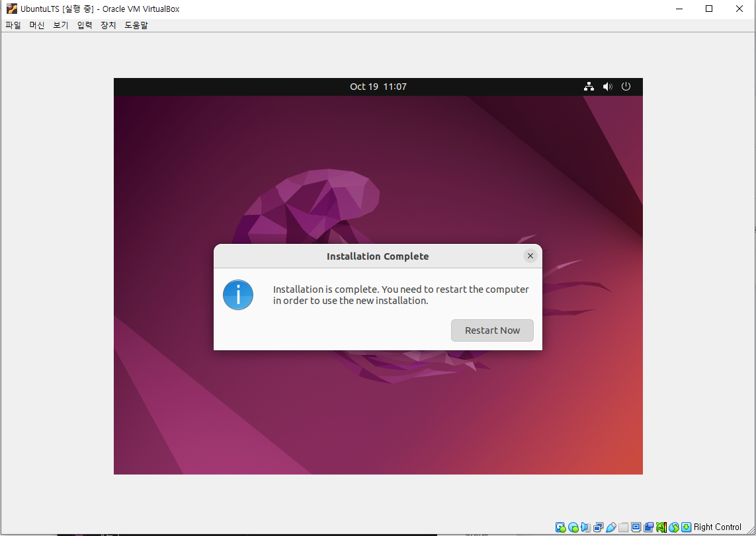
Task: Click the Restart Now button
Action: pyautogui.click(x=492, y=330)
